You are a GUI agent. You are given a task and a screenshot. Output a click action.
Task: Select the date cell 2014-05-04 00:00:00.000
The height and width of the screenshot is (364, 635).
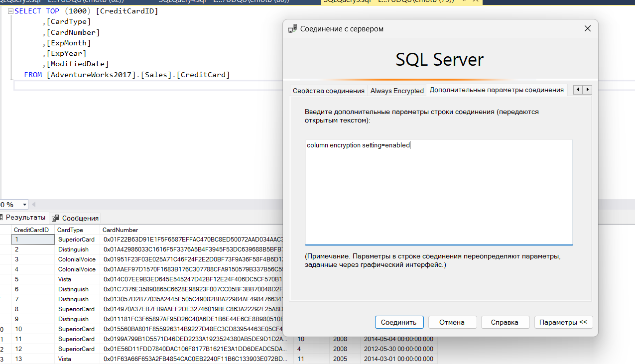(399, 339)
